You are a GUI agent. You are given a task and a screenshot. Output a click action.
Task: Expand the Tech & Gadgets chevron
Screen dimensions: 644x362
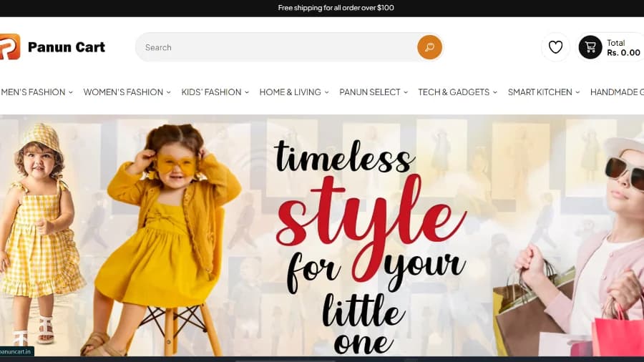[x=495, y=92]
